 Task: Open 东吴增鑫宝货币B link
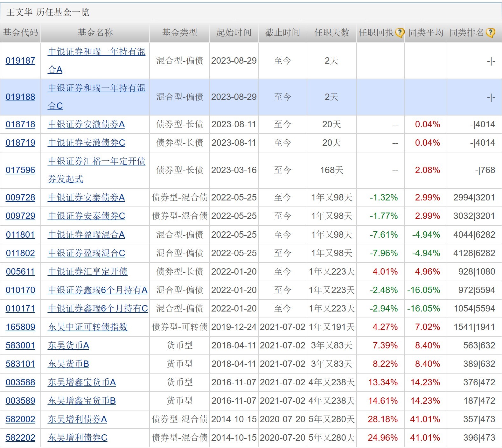(x=82, y=401)
